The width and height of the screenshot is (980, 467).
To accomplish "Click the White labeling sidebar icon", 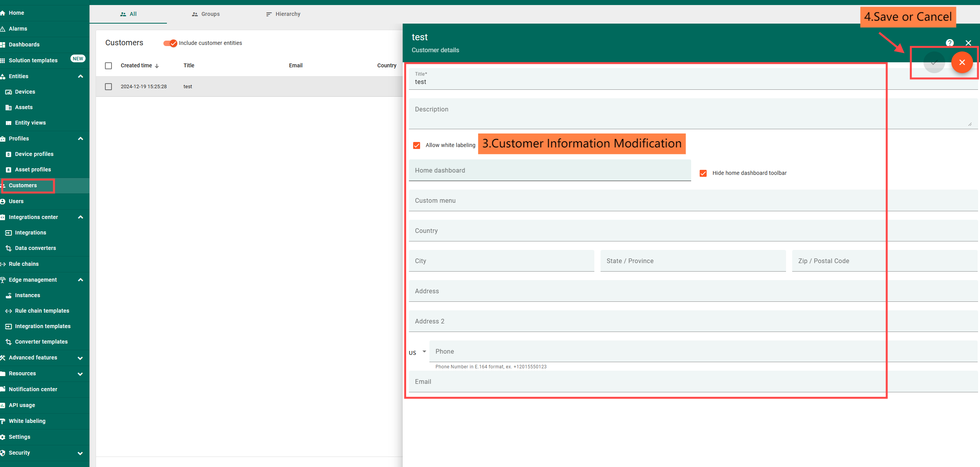I will [3, 421].
